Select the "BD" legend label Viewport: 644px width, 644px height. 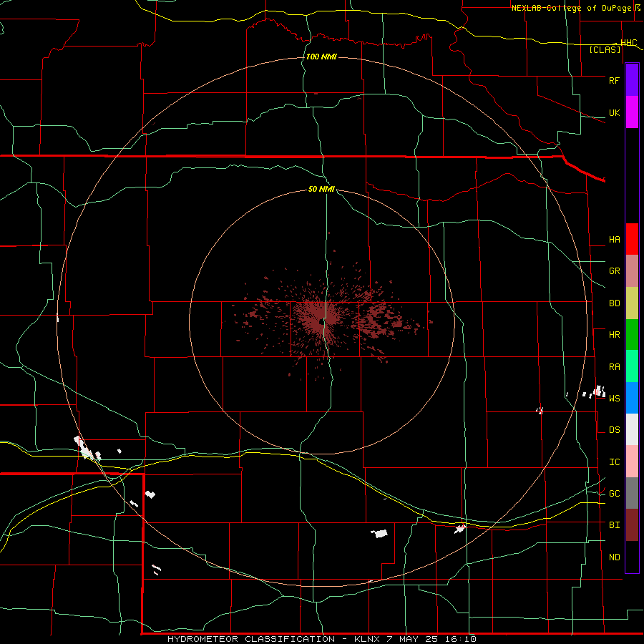pyautogui.click(x=614, y=303)
